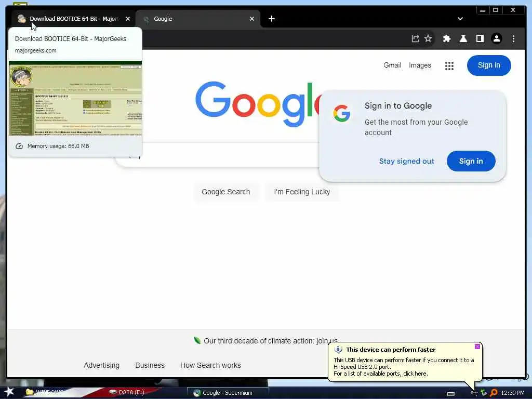Select the Google browser tab
The height and width of the screenshot is (399, 532).
(198, 19)
